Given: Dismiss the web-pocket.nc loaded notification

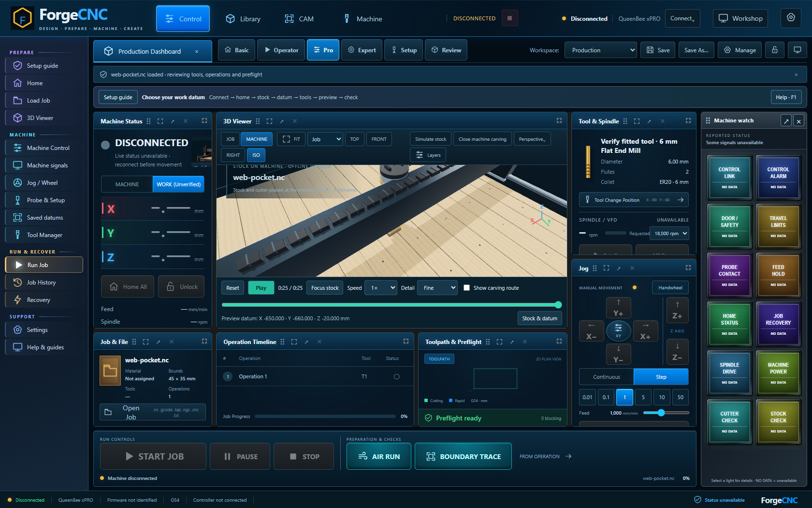Looking at the screenshot, I should pos(796,75).
